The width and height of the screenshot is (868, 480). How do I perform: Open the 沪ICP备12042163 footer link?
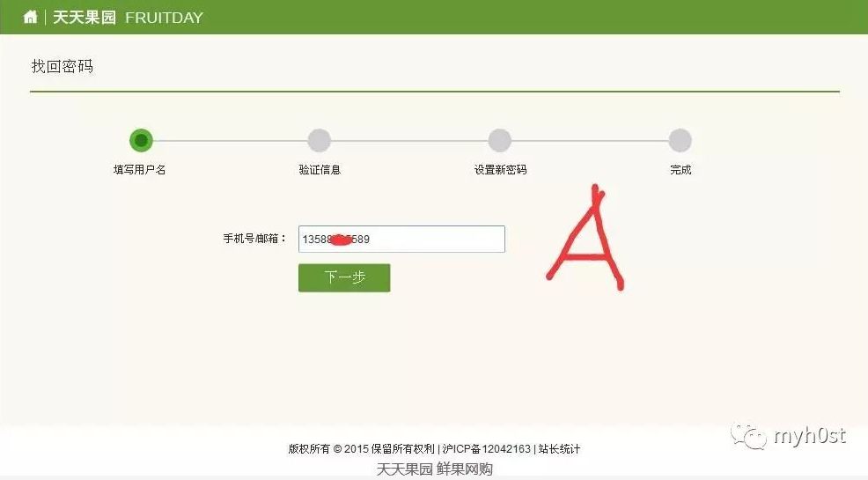(x=486, y=449)
